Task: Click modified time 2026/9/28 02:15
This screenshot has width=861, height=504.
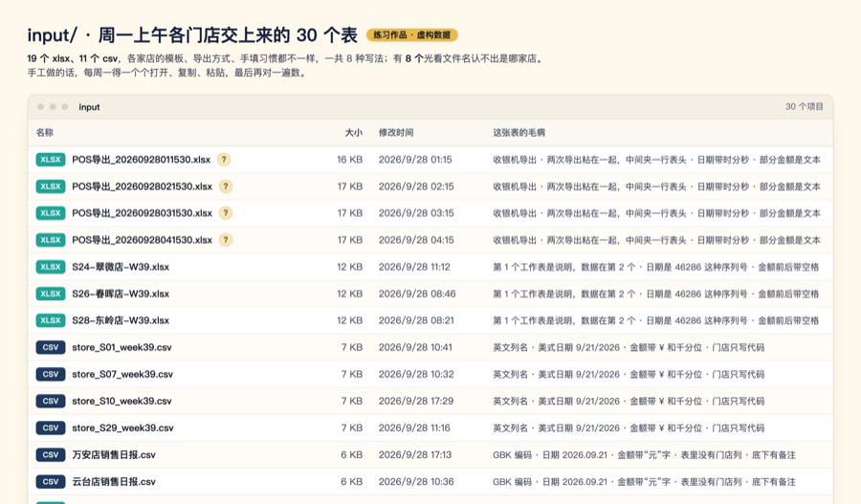Action: [416, 186]
